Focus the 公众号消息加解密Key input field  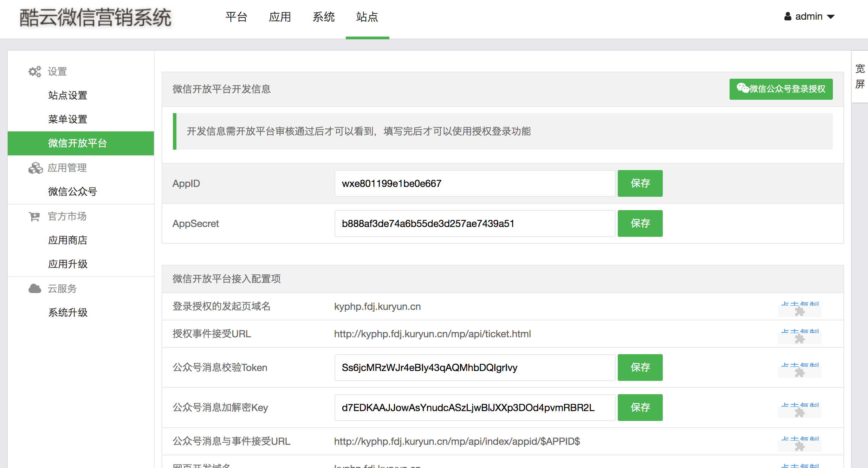point(475,408)
